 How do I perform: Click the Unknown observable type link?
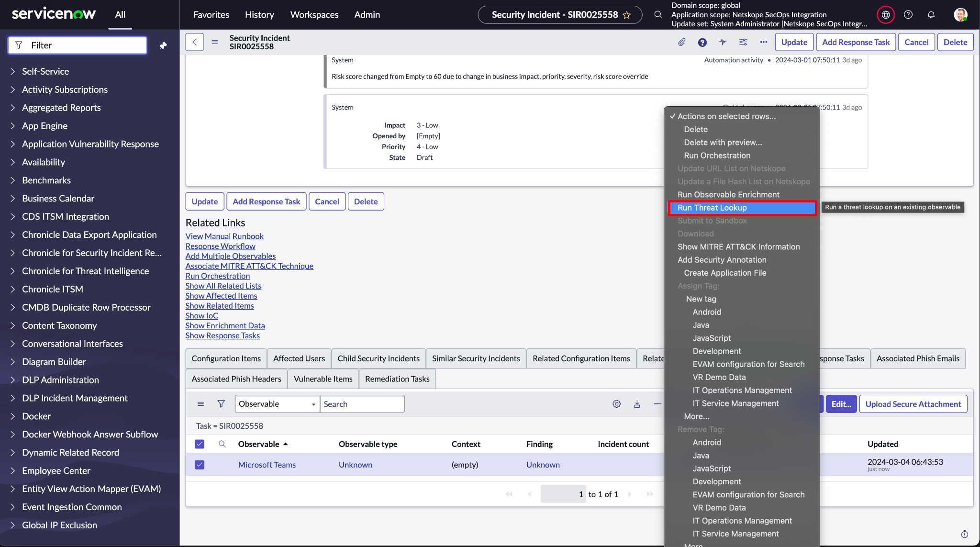[356, 465]
